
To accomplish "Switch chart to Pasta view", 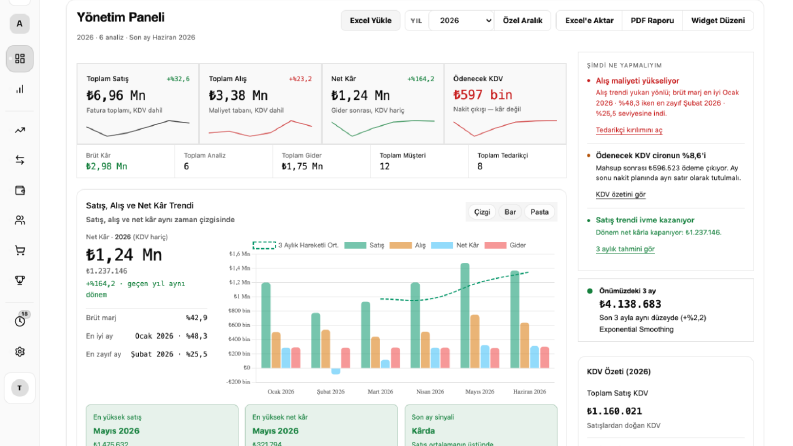I will tap(539, 212).
